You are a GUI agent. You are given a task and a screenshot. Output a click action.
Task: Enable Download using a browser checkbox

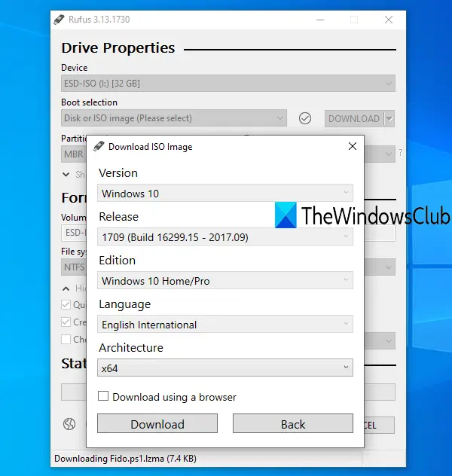pyautogui.click(x=103, y=396)
